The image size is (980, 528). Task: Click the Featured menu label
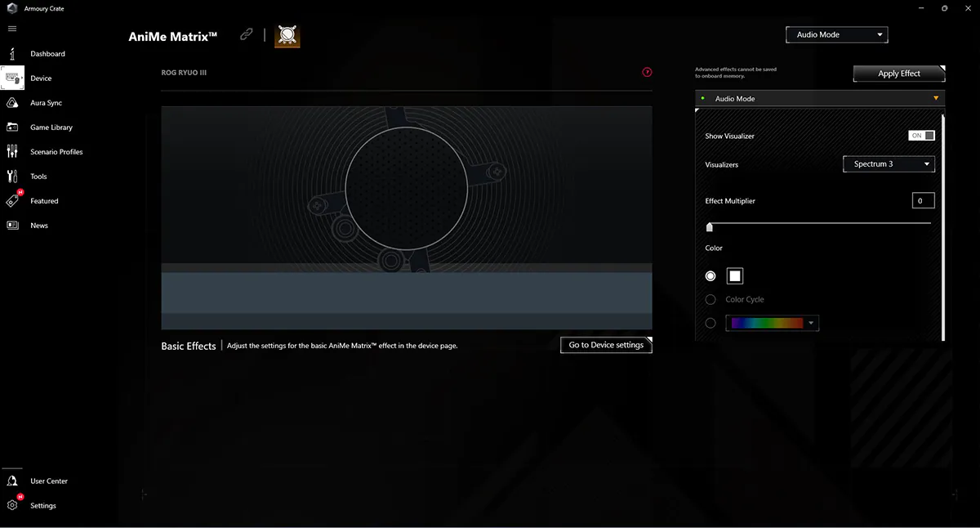click(44, 201)
